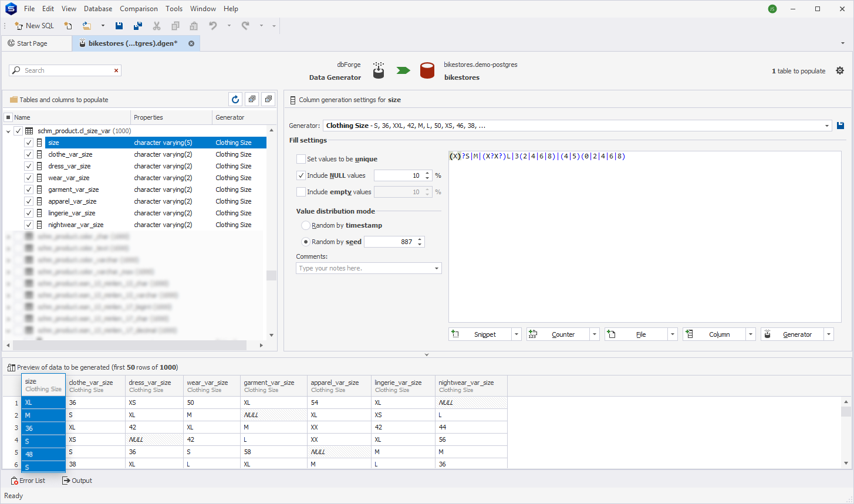Click the Cut scissors icon
The image size is (854, 504).
[157, 26]
